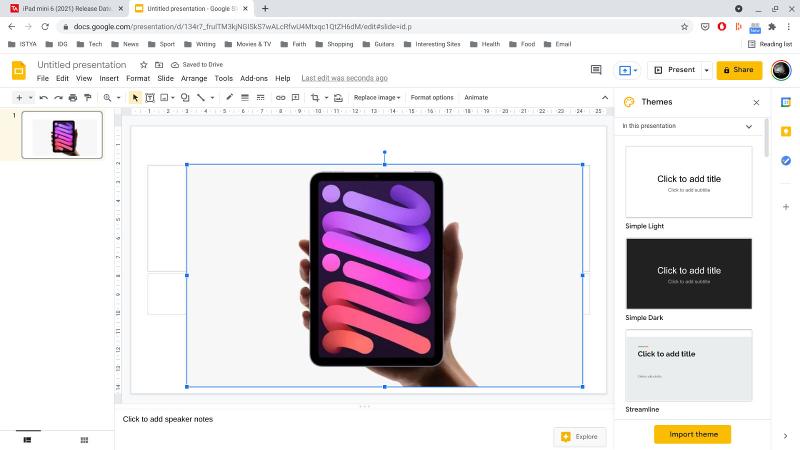
Task: Click the Google Slides home logo
Action: click(19, 70)
